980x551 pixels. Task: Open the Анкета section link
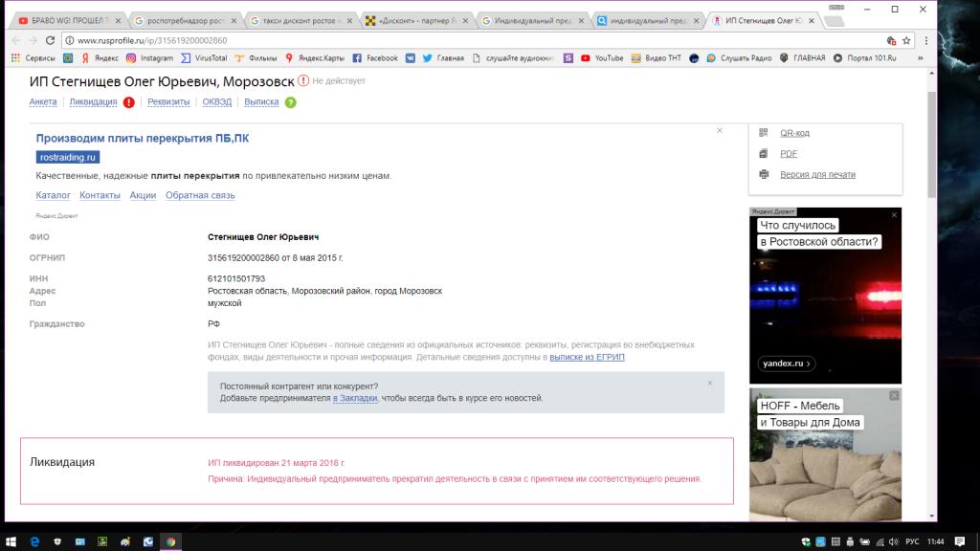tap(43, 101)
